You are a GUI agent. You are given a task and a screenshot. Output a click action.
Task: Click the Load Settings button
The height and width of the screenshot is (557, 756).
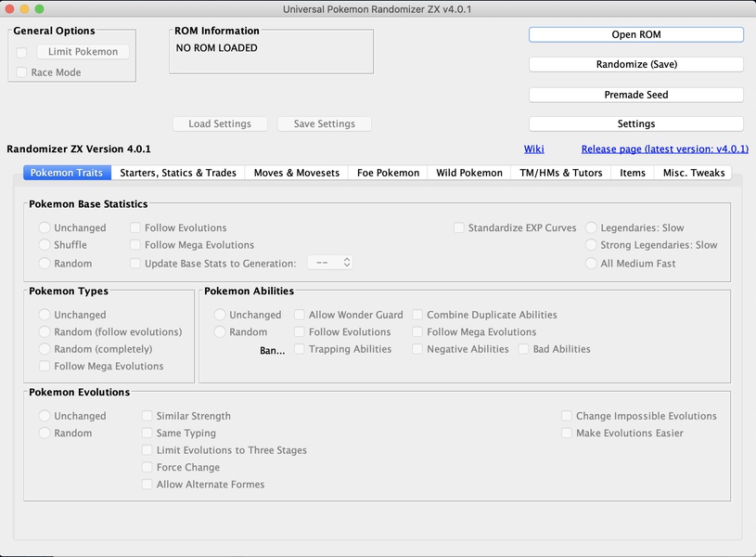coord(220,123)
